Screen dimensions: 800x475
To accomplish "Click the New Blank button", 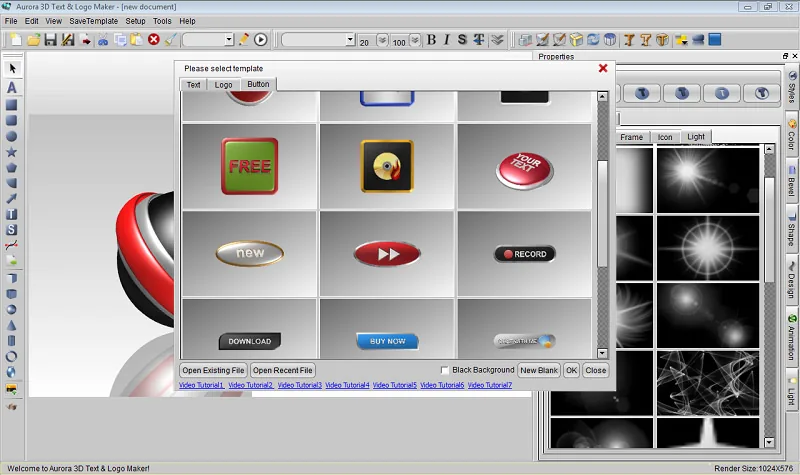I will pos(539,370).
